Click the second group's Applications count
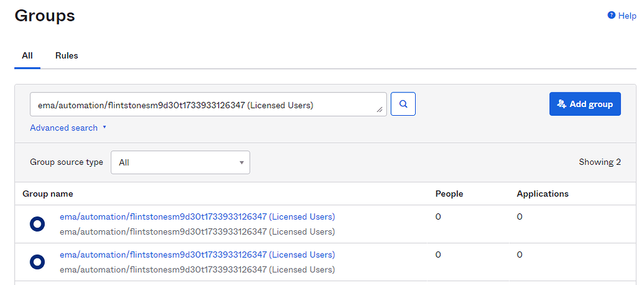Screen dimensions: 644x285 click(519, 255)
